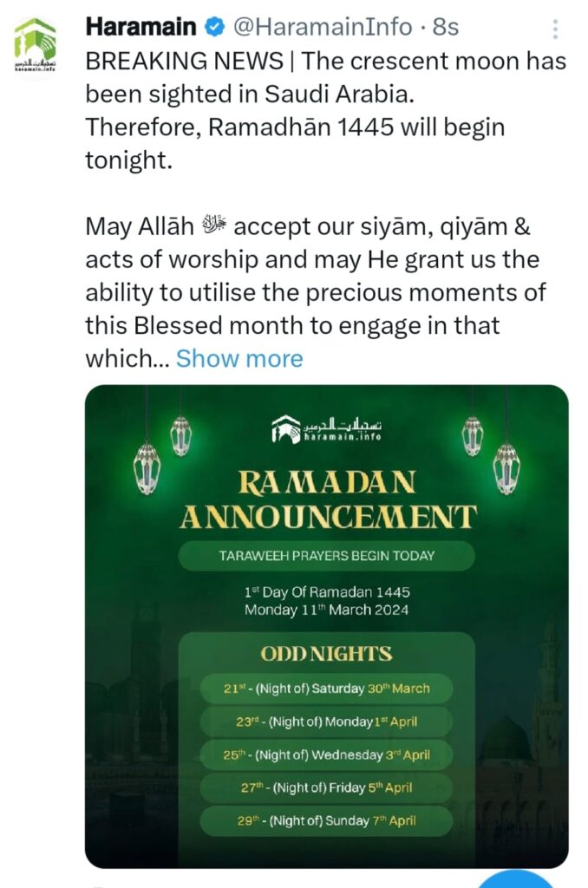Select the 29th night Sunday 7th April row
This screenshot has width=588, height=888.
(x=326, y=820)
